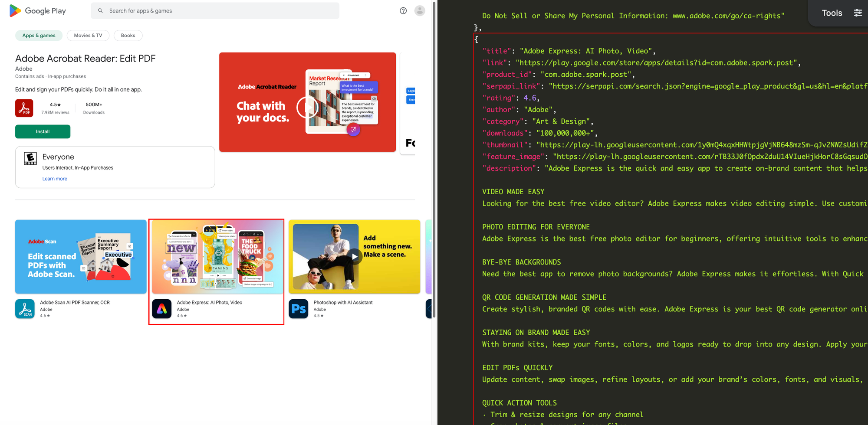Click the 4.5 star 7.98M reviews stat
868x425 pixels.
click(55, 108)
